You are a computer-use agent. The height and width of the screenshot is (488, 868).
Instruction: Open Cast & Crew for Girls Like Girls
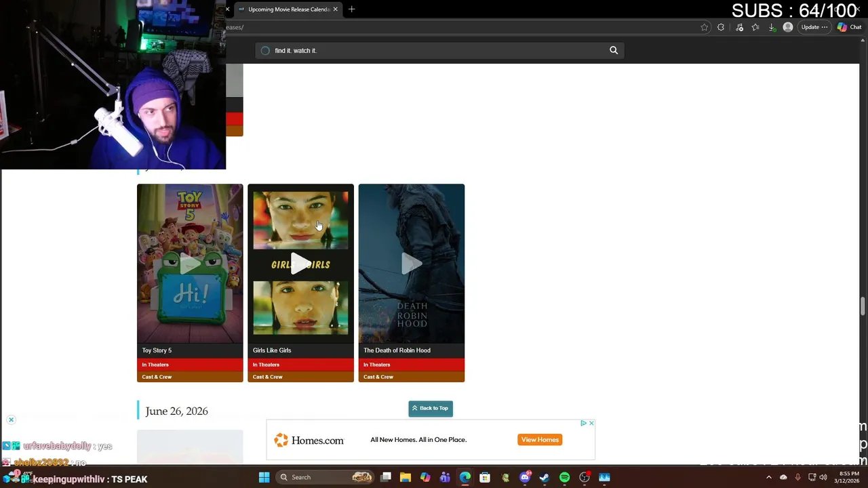pos(300,377)
